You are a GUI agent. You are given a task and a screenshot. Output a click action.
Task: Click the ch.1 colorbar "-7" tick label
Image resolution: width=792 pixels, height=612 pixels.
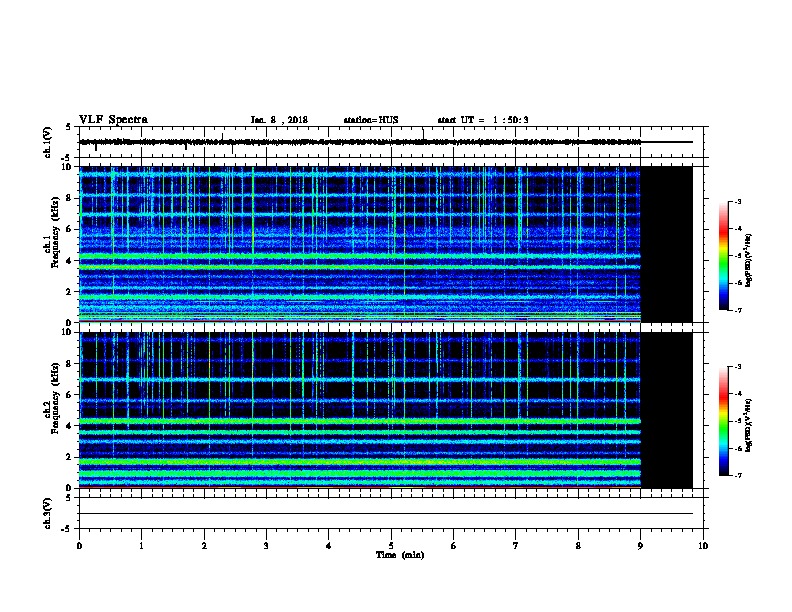coord(738,310)
